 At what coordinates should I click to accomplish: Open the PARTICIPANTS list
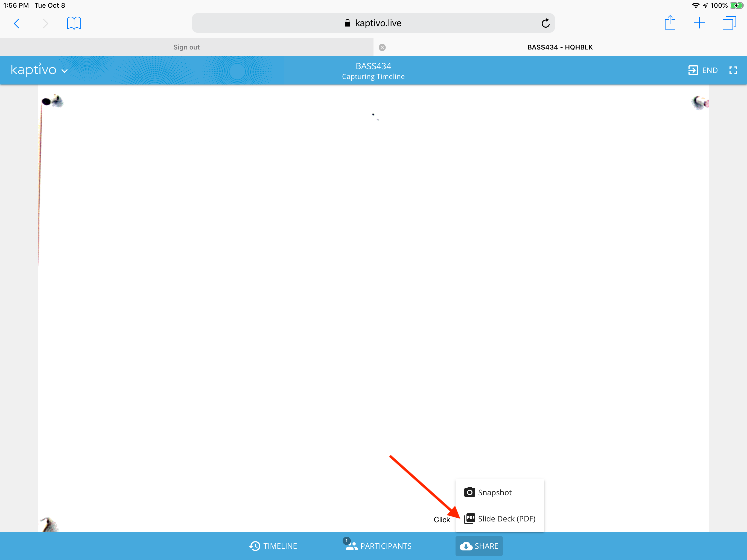click(378, 545)
